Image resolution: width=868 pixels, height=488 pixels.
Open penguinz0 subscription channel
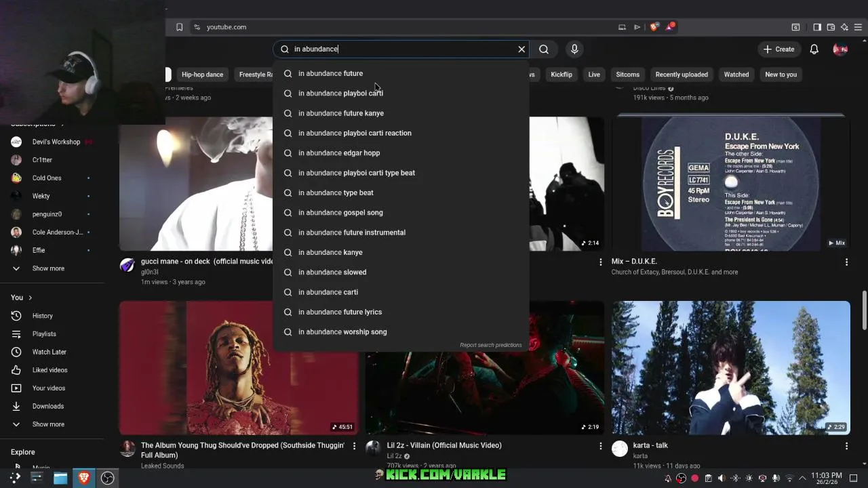[x=52, y=214]
